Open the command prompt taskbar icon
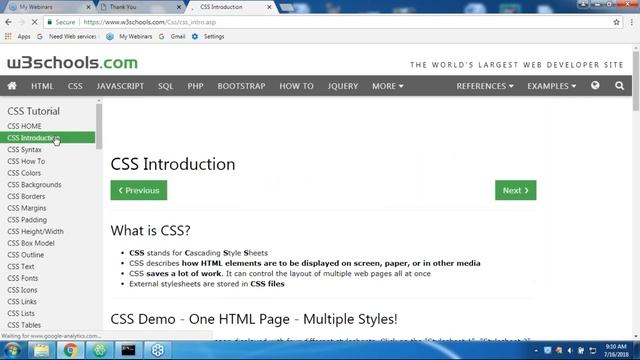640x360 pixels. (128, 350)
